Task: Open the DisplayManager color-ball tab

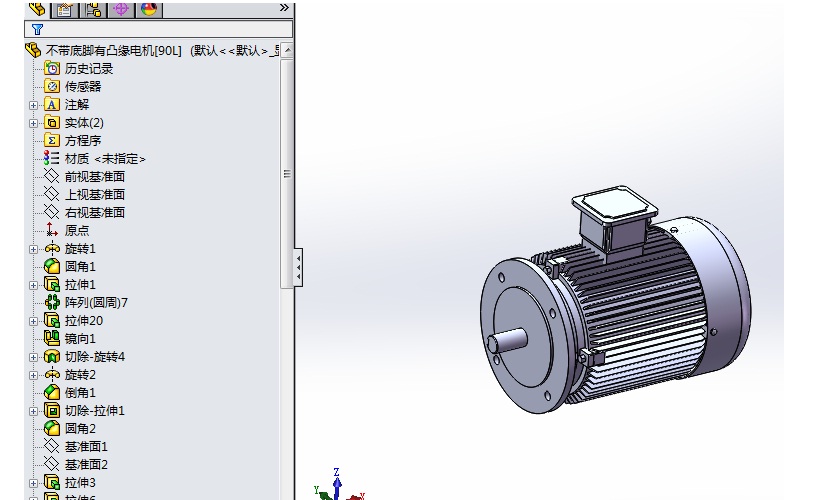Action: pyautogui.click(x=148, y=9)
